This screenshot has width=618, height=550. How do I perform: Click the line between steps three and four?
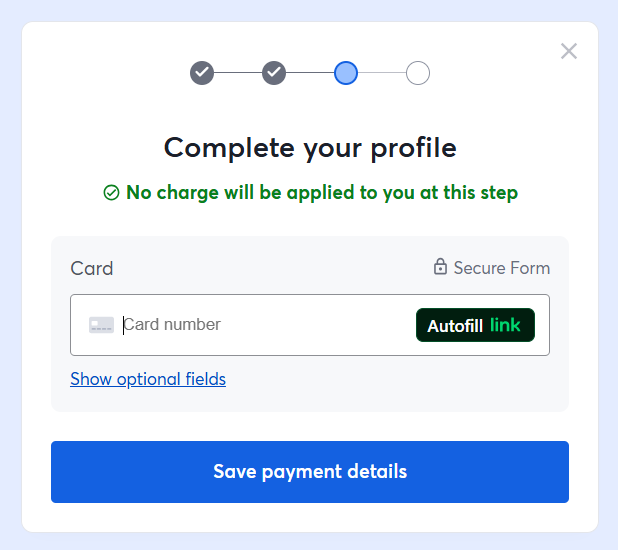click(x=382, y=73)
